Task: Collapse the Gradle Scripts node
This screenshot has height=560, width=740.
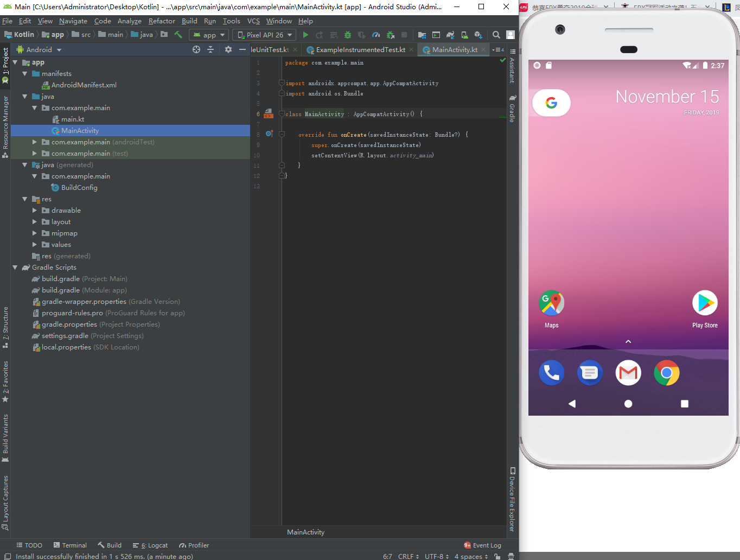Action: (15, 267)
